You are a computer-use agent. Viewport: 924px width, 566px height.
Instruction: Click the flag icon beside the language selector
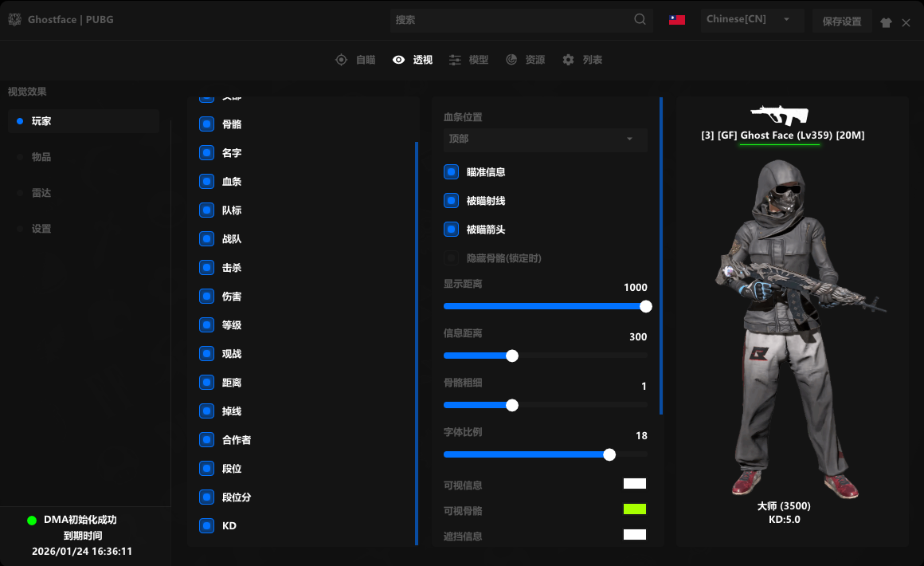[x=677, y=20]
